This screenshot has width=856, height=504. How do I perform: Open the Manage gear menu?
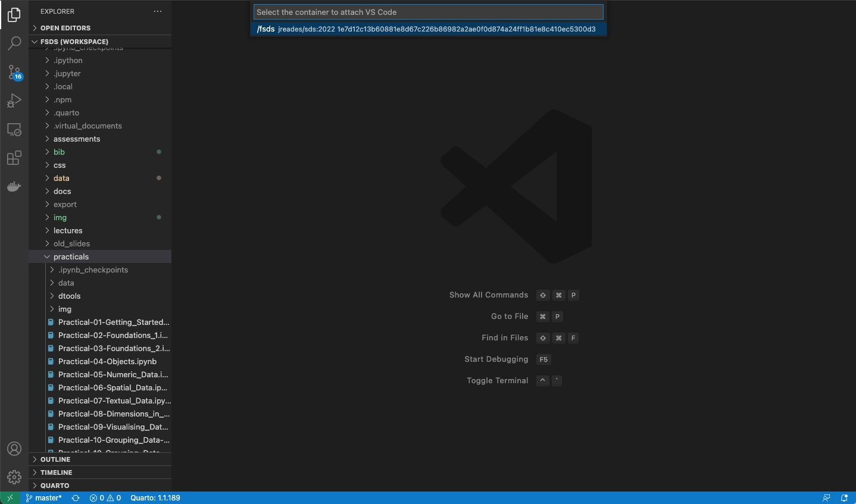14,477
